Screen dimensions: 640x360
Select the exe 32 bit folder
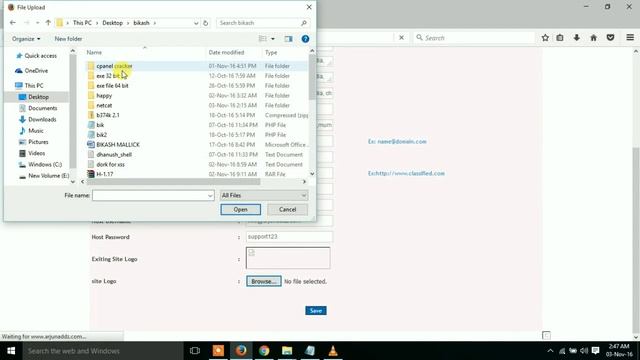point(108,76)
